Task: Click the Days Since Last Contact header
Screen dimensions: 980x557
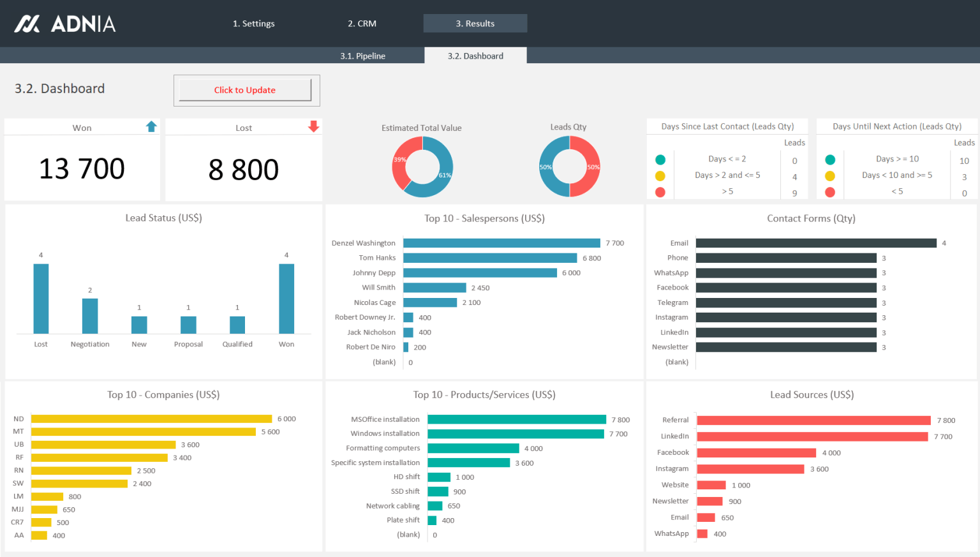Action: (727, 126)
